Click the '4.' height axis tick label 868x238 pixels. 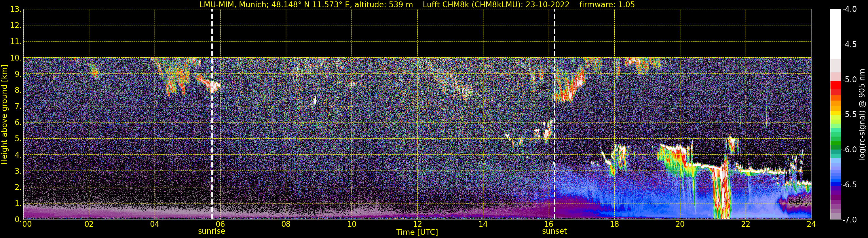[x=18, y=155]
